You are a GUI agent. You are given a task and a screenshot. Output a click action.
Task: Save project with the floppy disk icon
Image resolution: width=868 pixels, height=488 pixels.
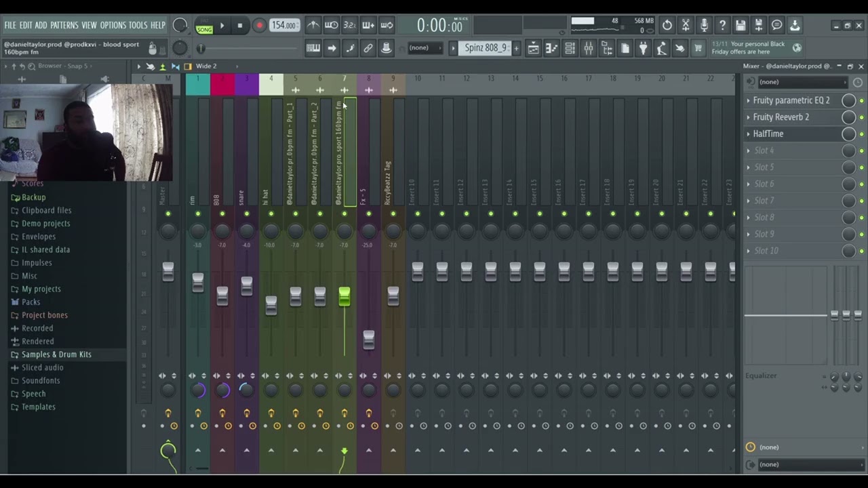(741, 25)
